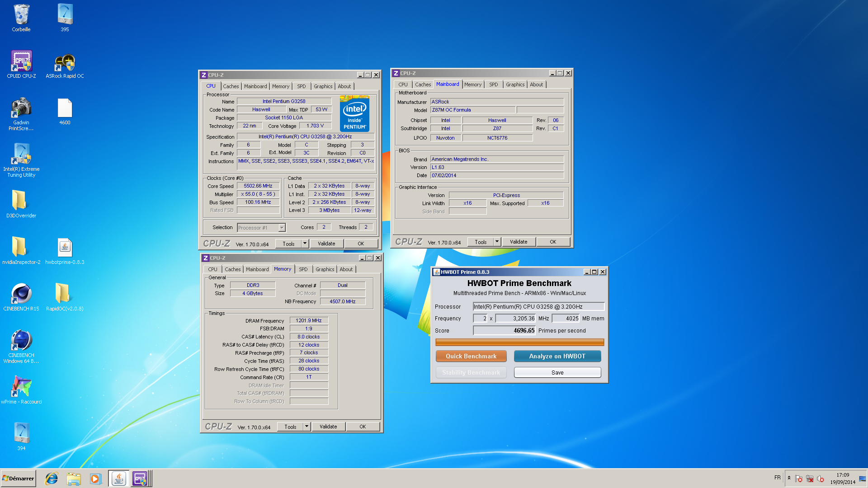Start Quick Benchmark in HWBOT Prime

471,356
